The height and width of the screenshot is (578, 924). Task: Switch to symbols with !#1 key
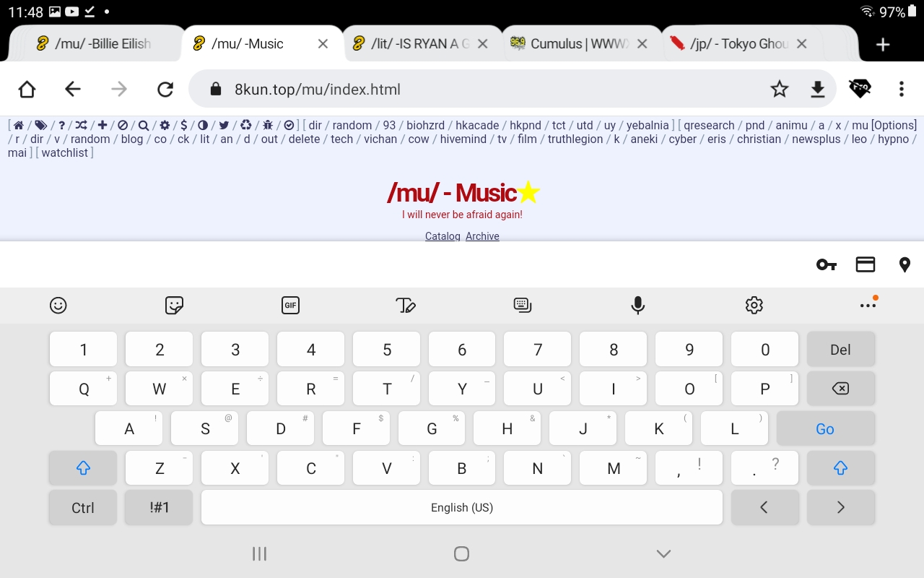[x=159, y=507]
